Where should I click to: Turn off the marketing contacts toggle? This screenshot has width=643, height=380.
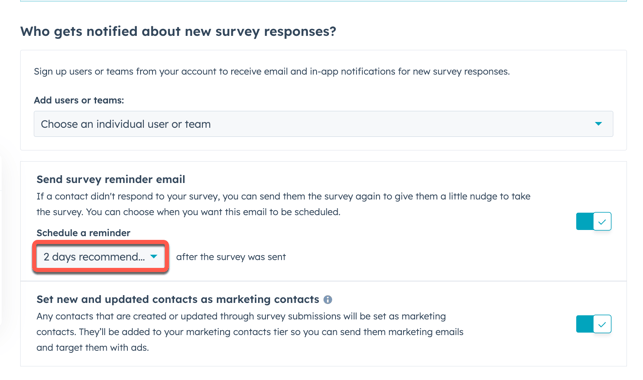pos(594,324)
